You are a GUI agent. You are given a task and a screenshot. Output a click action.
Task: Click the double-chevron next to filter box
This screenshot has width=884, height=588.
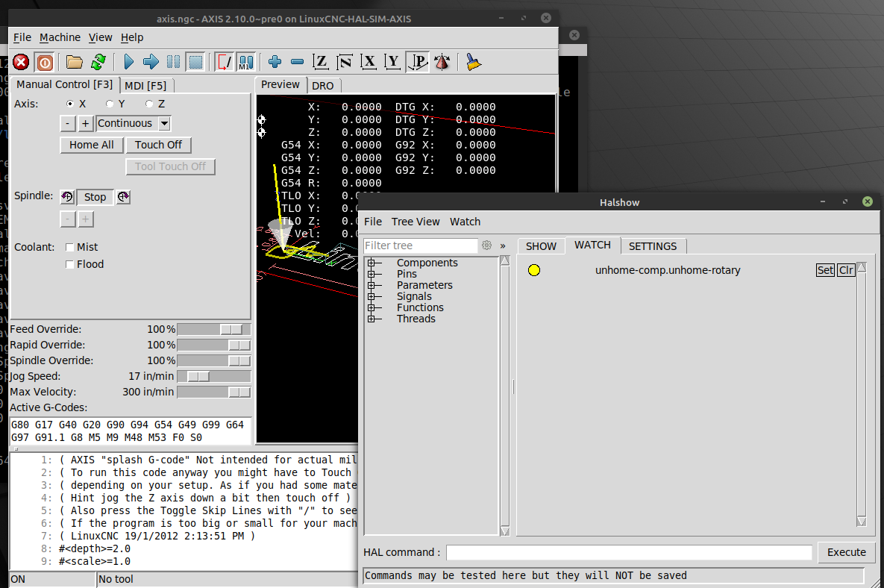(x=503, y=245)
